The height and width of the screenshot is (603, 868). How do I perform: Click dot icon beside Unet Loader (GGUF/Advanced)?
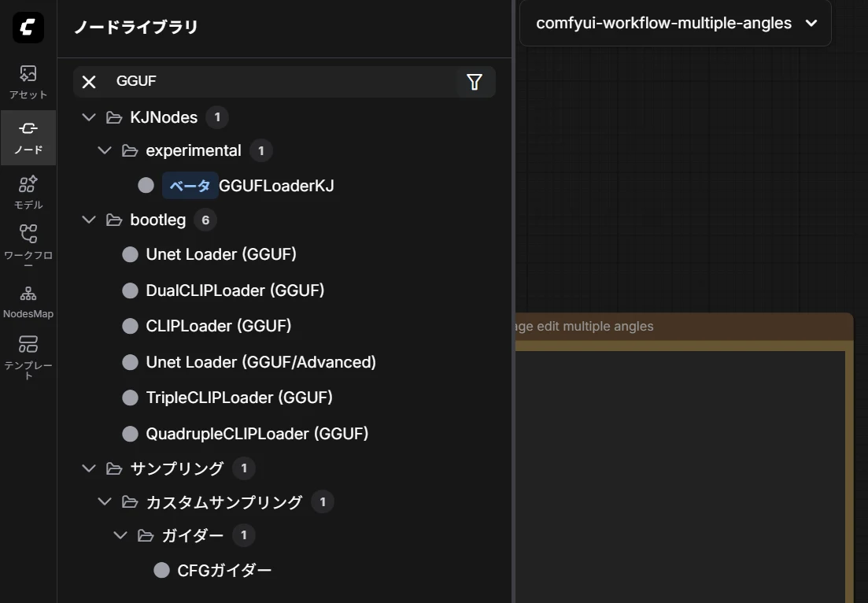tap(130, 362)
